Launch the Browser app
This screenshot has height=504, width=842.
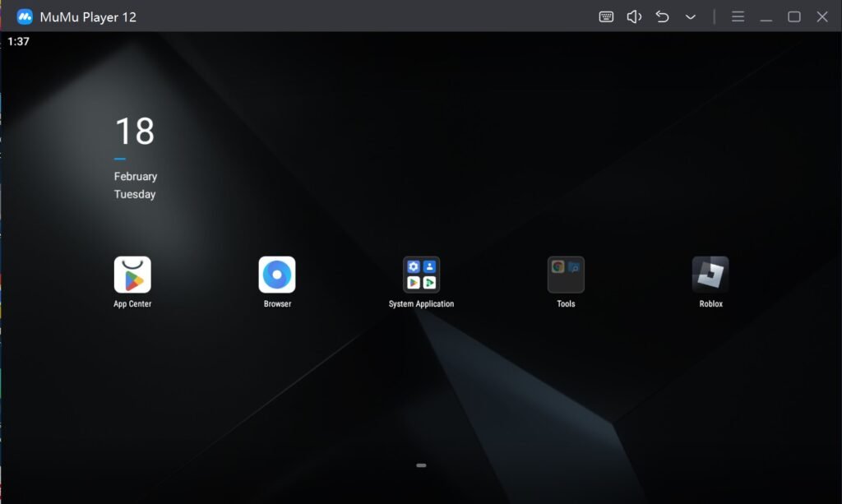(x=276, y=275)
